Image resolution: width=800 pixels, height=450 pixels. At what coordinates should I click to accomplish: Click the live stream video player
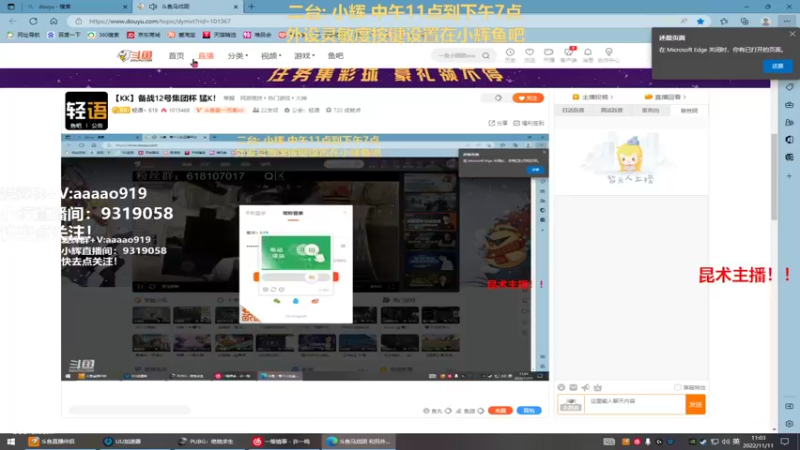click(305, 257)
